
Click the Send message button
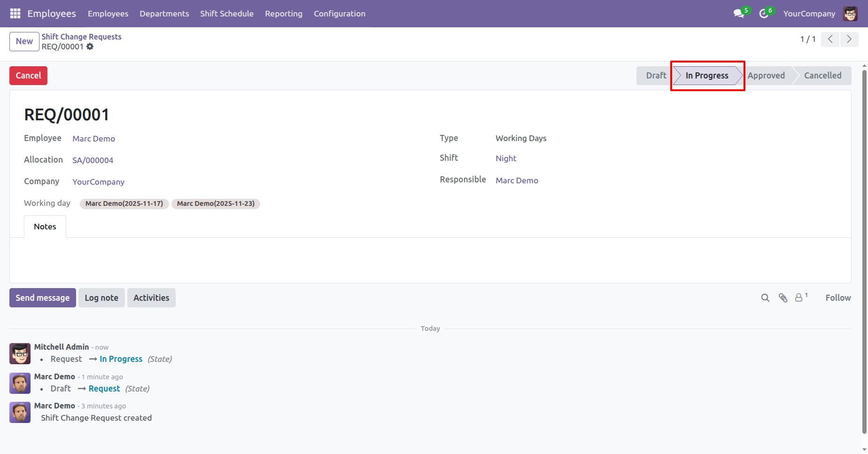(43, 298)
